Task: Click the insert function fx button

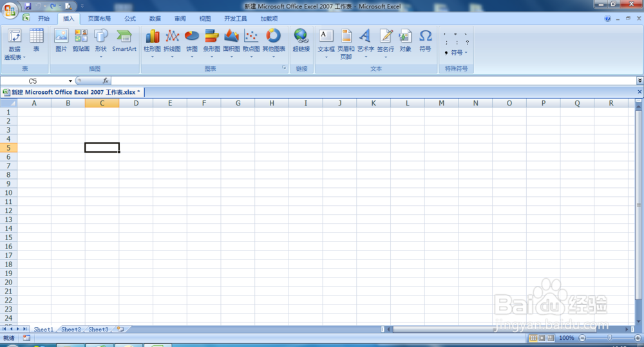Action: point(106,80)
